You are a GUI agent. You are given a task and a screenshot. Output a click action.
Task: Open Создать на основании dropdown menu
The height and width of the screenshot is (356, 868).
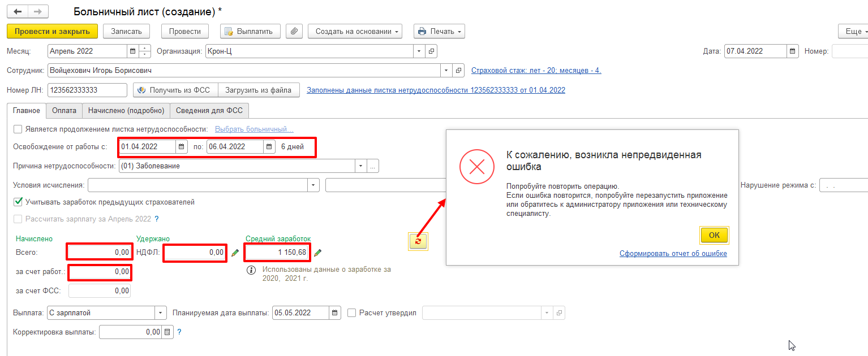[355, 32]
